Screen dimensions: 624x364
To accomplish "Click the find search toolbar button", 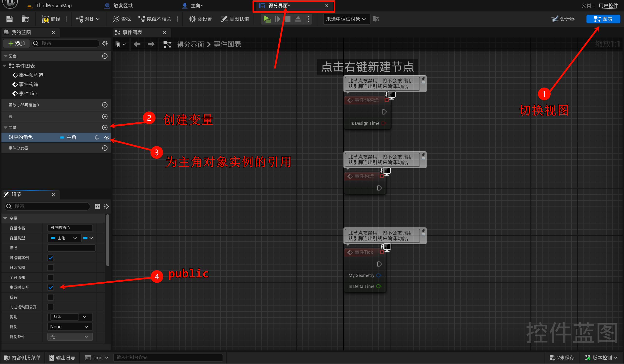I will (x=122, y=19).
